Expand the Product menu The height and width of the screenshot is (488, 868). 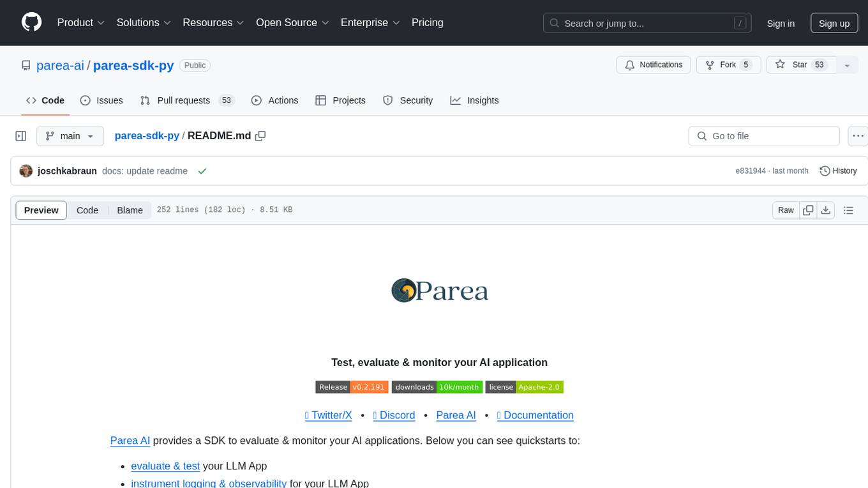point(81,22)
